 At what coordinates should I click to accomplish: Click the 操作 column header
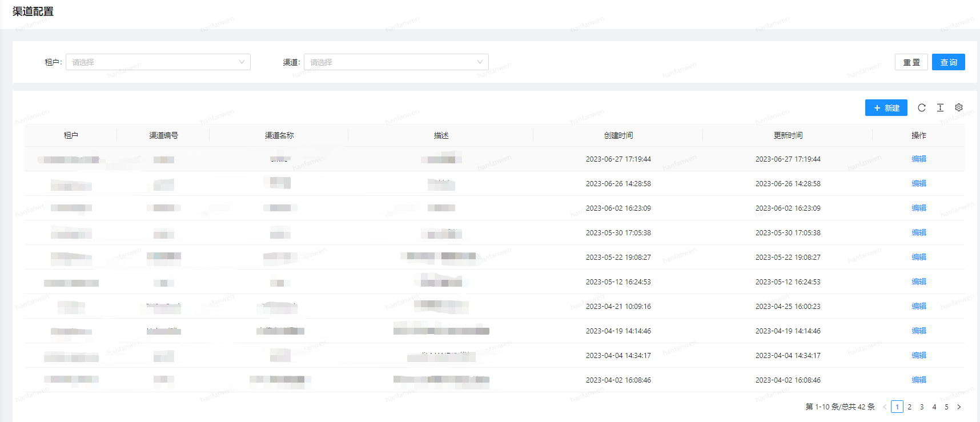(919, 135)
